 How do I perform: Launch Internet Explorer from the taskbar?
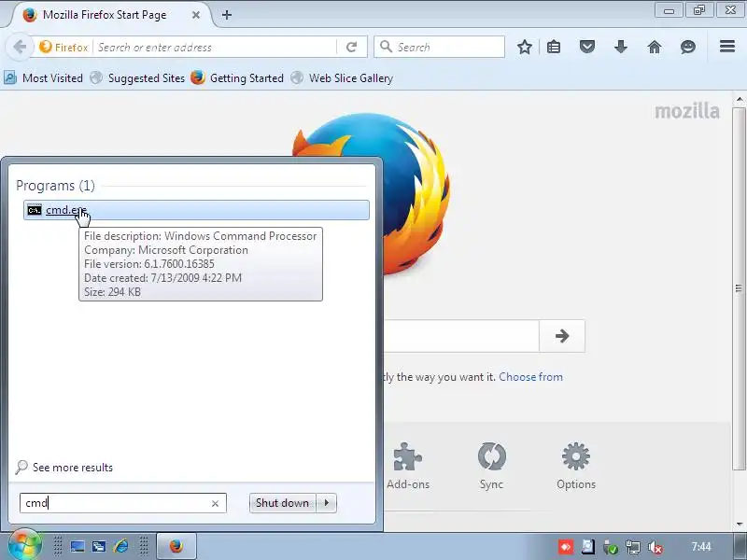(121, 546)
